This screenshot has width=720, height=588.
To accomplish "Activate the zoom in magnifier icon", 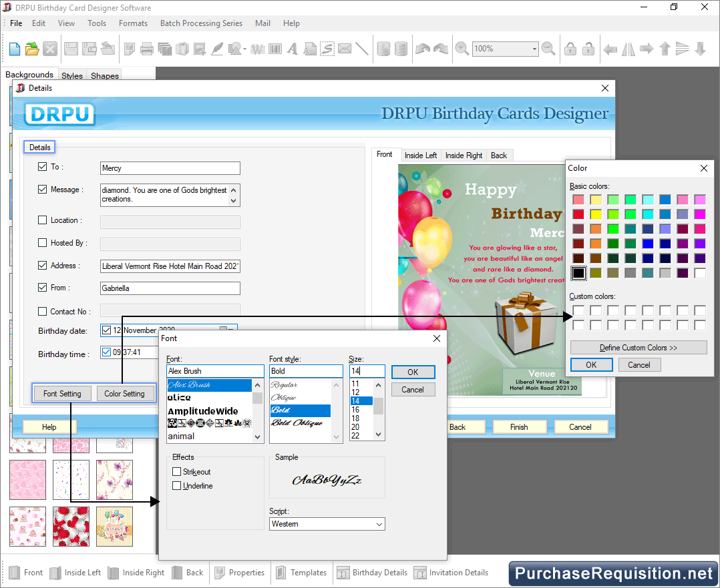I will (x=461, y=48).
